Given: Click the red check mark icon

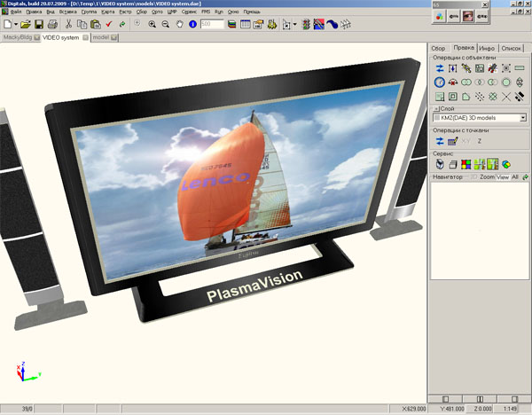Looking at the screenshot, I should pyautogui.click(x=109, y=24).
